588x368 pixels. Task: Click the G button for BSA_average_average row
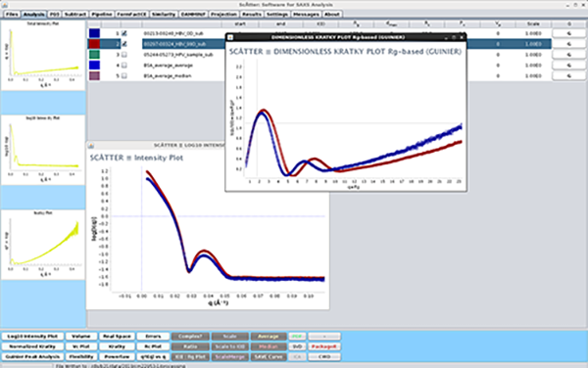[x=568, y=66]
